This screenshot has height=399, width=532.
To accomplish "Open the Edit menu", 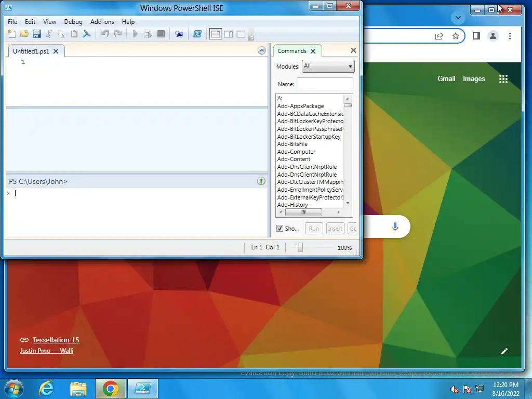I will pyautogui.click(x=30, y=22).
